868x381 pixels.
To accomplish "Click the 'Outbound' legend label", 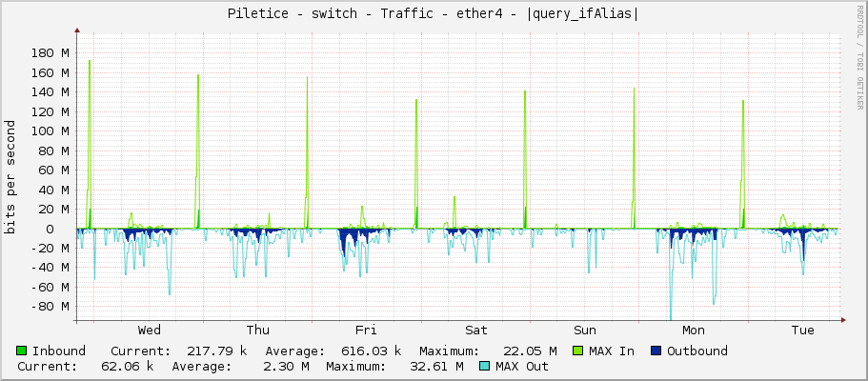I will [696, 351].
